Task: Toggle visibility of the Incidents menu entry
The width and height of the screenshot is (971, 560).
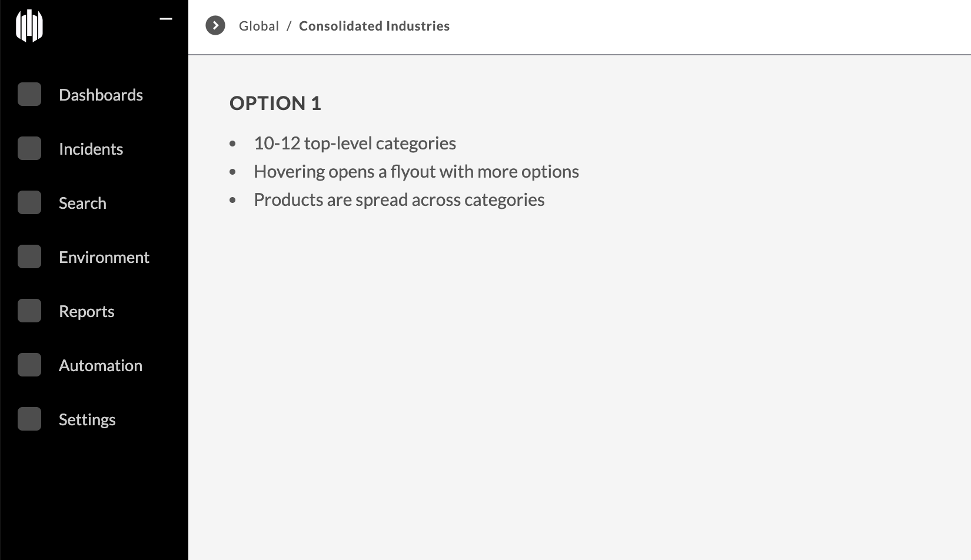Action: coord(91,148)
